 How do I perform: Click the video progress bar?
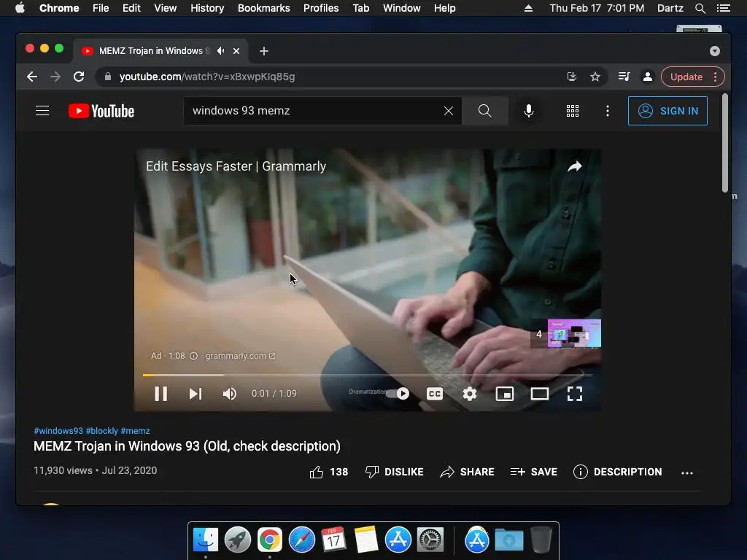pyautogui.click(x=368, y=376)
